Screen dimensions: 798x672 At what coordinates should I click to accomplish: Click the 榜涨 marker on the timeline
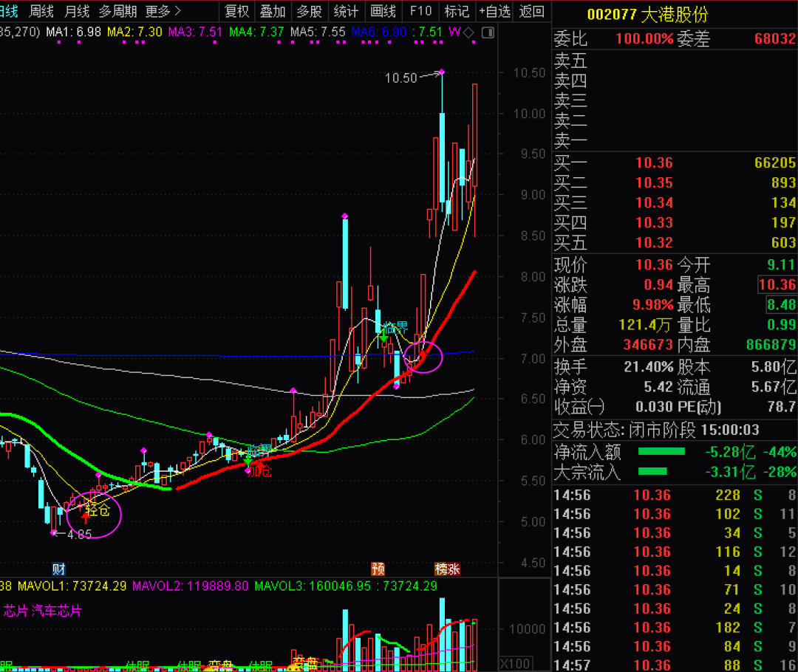pyautogui.click(x=447, y=569)
